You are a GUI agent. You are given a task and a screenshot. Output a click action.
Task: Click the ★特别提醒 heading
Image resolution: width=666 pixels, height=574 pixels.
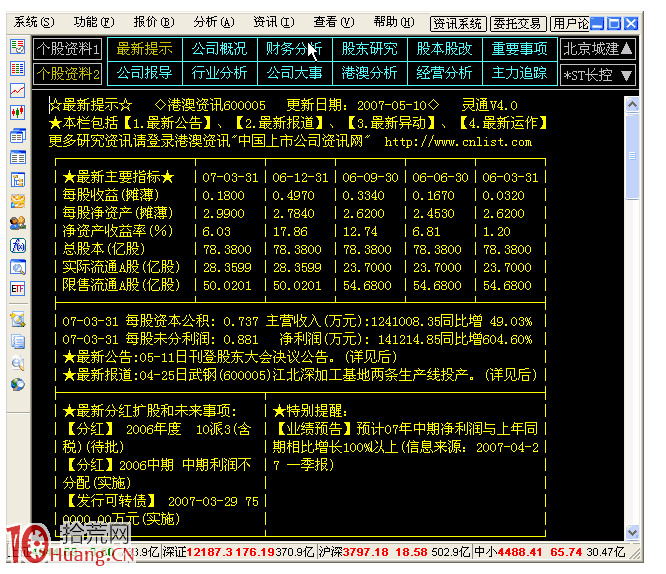click(310, 411)
